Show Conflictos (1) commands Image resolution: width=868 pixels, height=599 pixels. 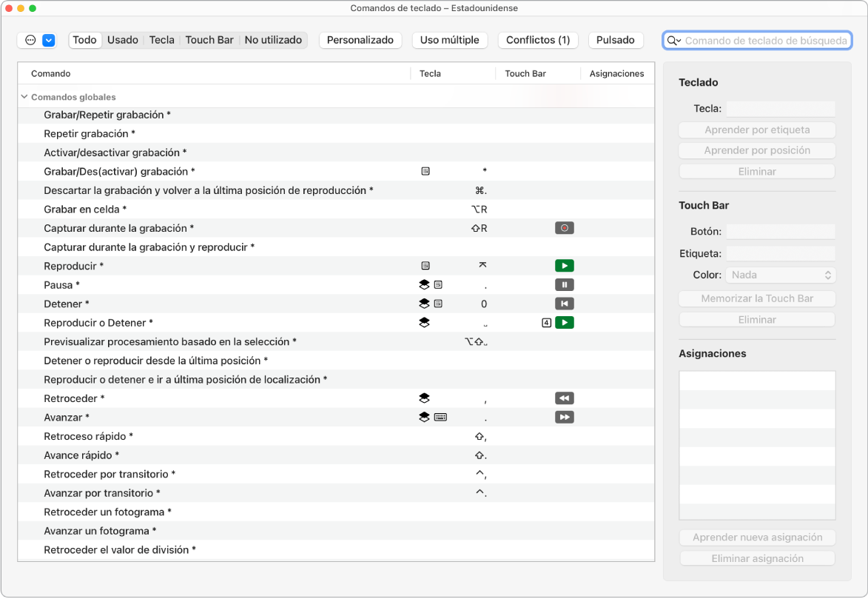pyautogui.click(x=538, y=40)
